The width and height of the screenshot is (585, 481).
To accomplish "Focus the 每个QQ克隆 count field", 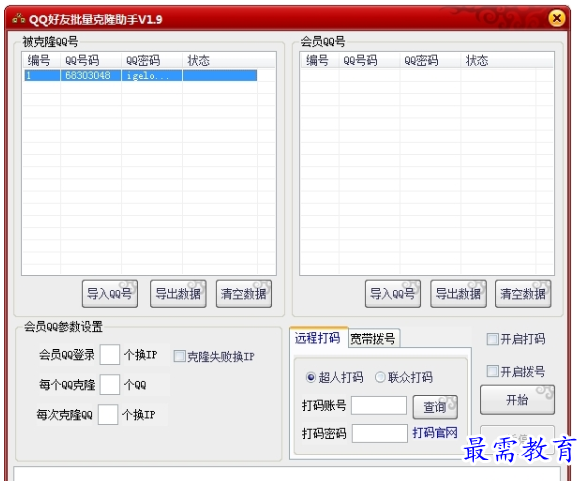I will [110, 384].
